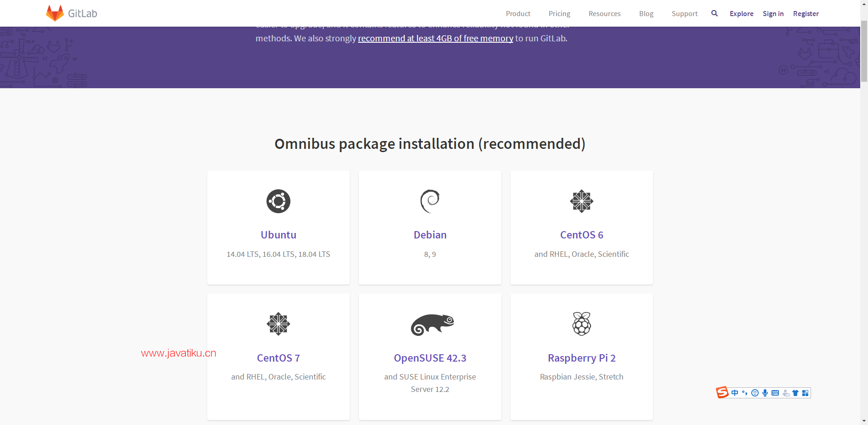Select the OpenSUSE 42.3 title link
The height and width of the screenshot is (425, 868).
tap(430, 358)
